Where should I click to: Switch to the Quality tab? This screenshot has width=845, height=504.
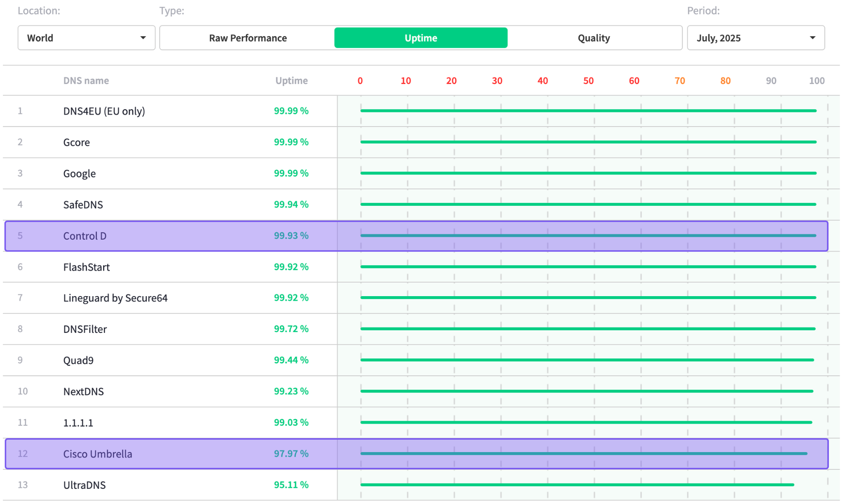[594, 38]
